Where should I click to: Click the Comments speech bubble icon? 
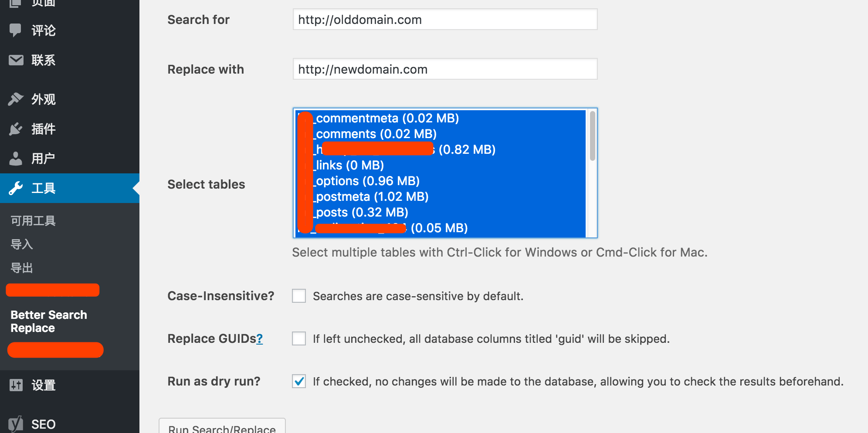click(x=16, y=30)
